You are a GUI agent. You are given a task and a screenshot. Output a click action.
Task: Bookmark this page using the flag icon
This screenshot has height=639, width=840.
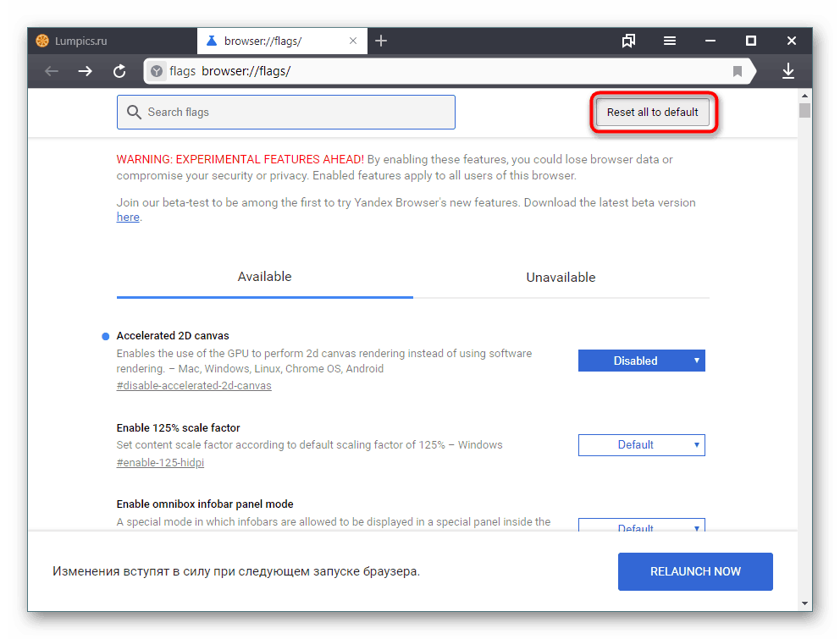click(738, 71)
